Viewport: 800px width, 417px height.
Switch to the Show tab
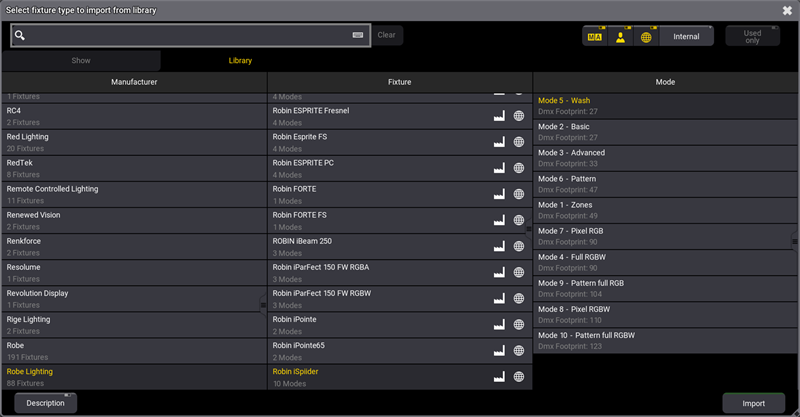[x=80, y=61]
